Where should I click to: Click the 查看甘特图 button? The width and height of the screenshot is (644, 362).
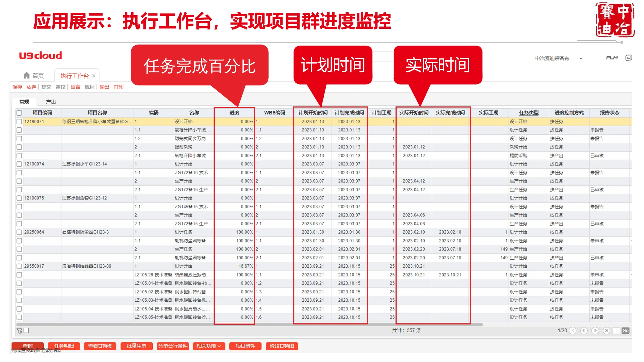100,346
